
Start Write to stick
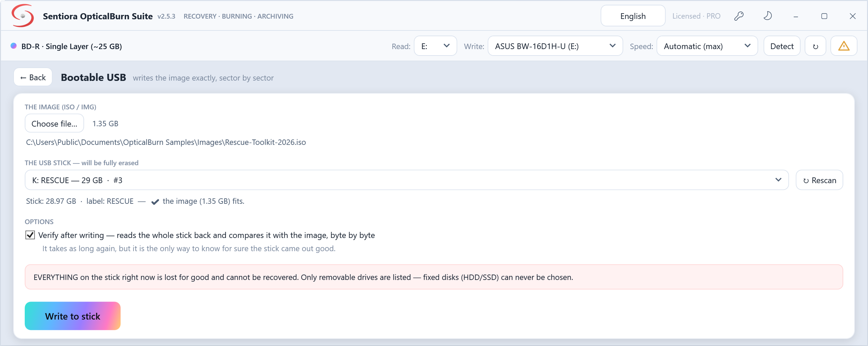tap(73, 316)
